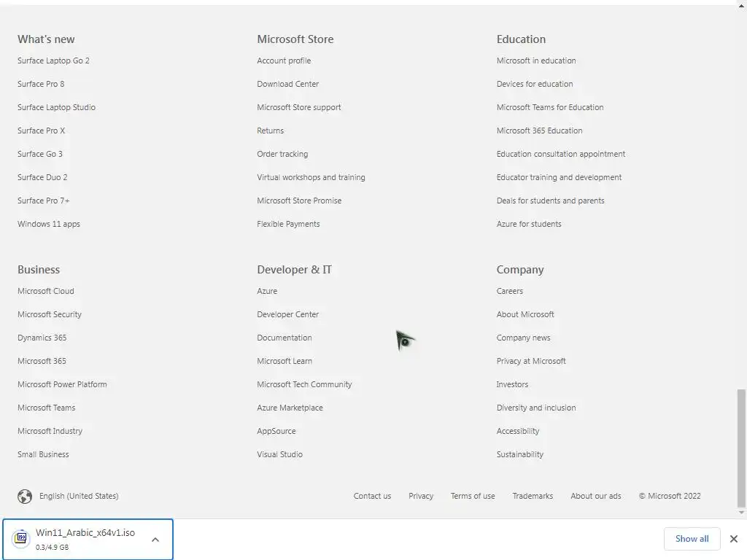Screen dimensions: 747x560
Task: Open the Flexible Payments link
Action: [288, 224]
